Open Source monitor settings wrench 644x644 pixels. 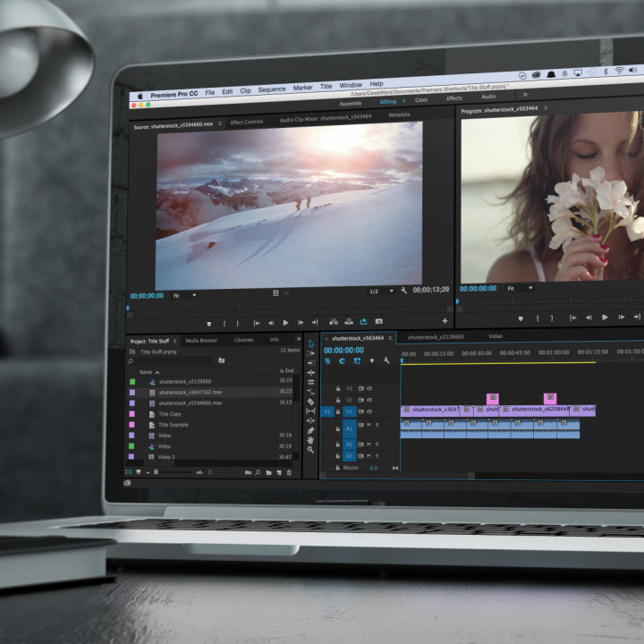[x=403, y=291]
